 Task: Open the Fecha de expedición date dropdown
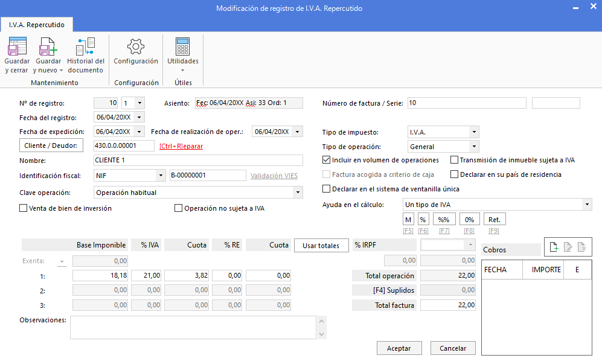(139, 132)
